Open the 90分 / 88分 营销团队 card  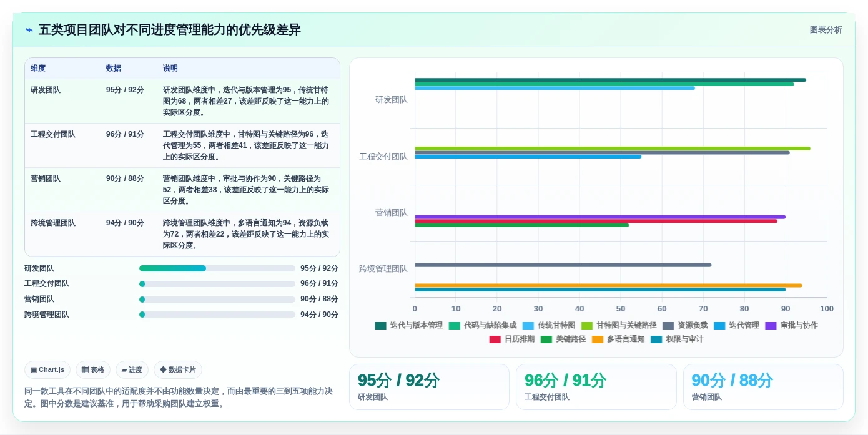coord(763,387)
